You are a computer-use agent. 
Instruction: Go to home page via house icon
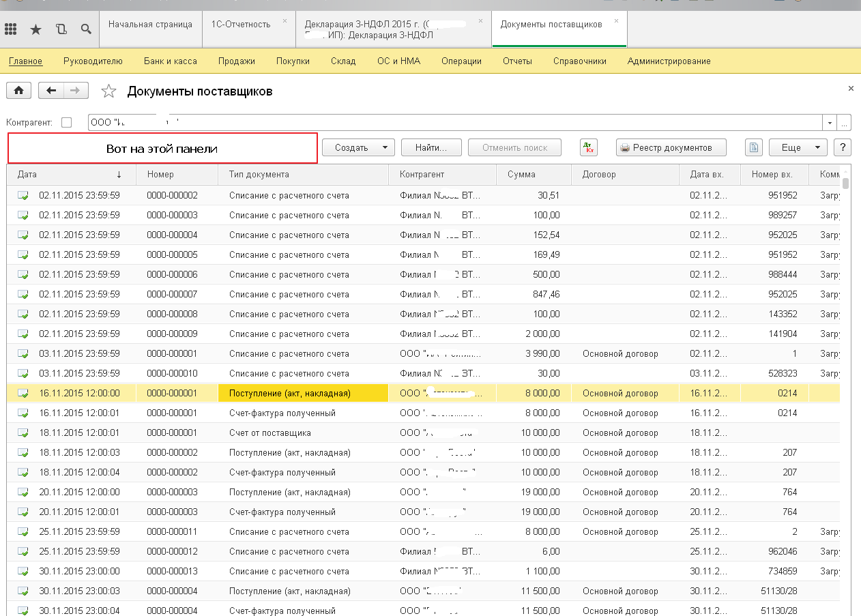[x=19, y=91]
